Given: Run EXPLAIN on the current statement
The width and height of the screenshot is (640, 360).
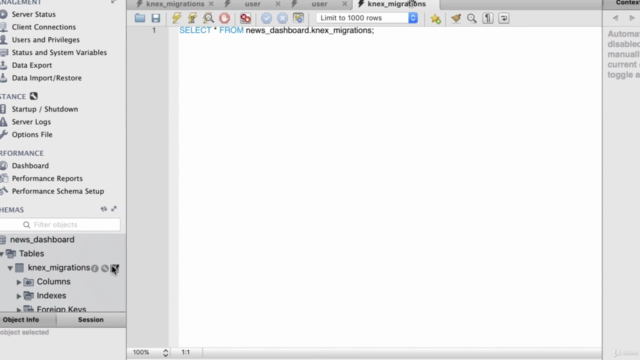Looking at the screenshot, I should (x=209, y=18).
